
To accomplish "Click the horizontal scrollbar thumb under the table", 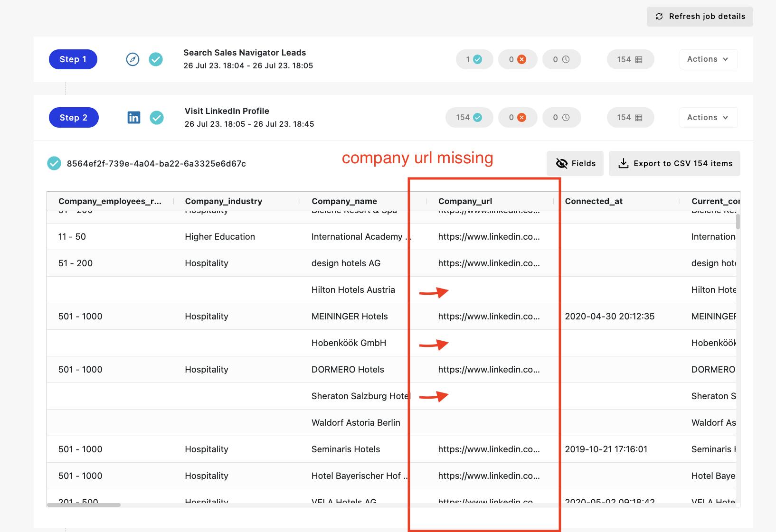I will tap(84, 505).
